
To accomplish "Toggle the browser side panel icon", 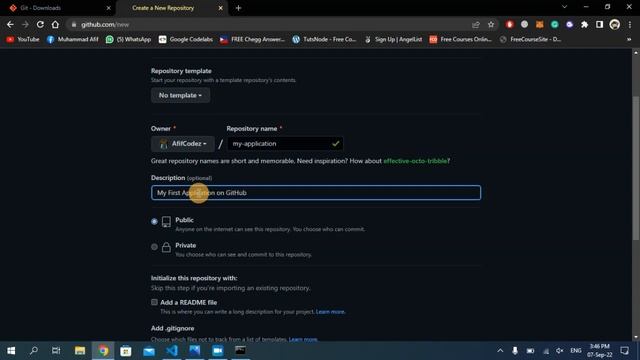I will click(x=600, y=24).
